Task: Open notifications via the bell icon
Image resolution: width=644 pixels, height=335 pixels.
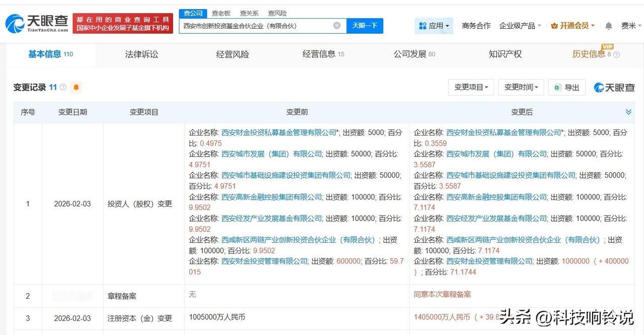Action: point(609,25)
